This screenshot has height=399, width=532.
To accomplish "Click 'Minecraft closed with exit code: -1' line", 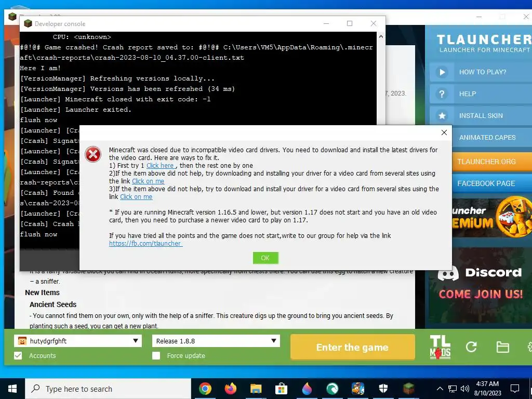I will coord(115,99).
